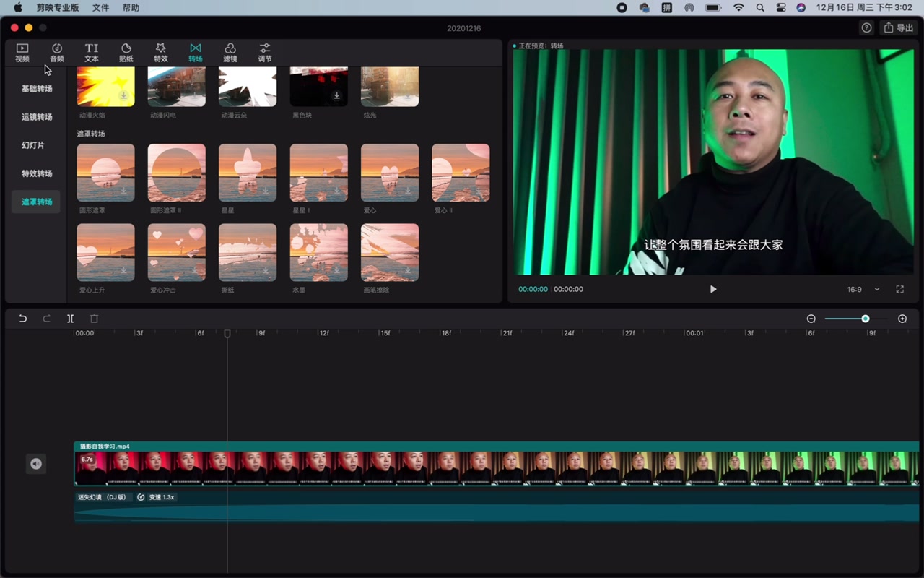This screenshot has width=924, height=578.
Task: Choose the 黑色块 transition thumbnail
Action: click(319, 87)
